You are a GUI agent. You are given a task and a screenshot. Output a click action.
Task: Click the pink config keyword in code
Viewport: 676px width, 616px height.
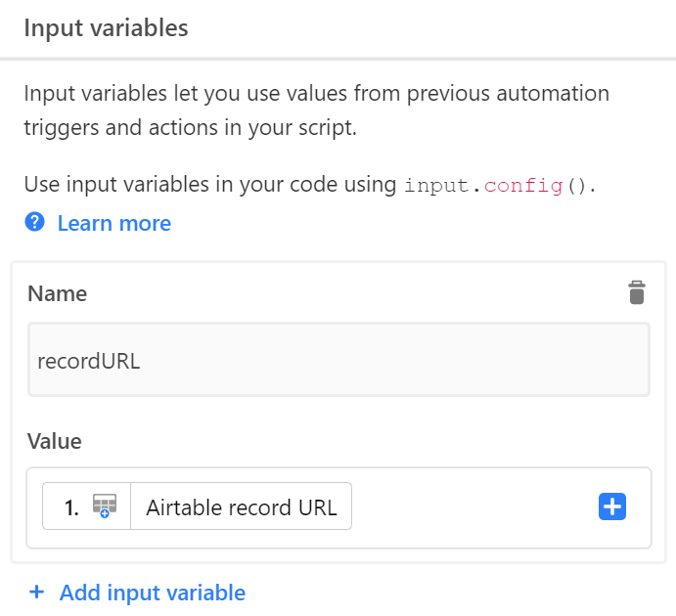point(523,186)
